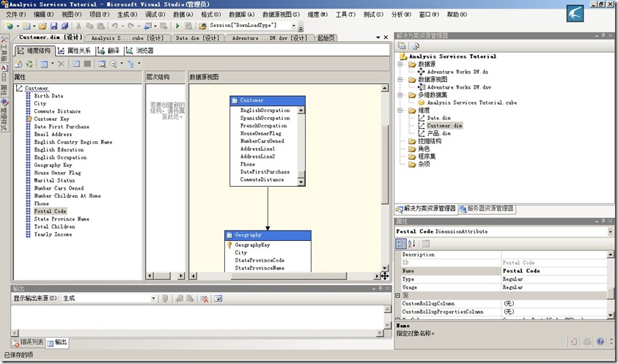This screenshot has width=618, height=364.
Task: Select the 挖掘结构 folder in Solution Explorer
Action: [x=430, y=141]
